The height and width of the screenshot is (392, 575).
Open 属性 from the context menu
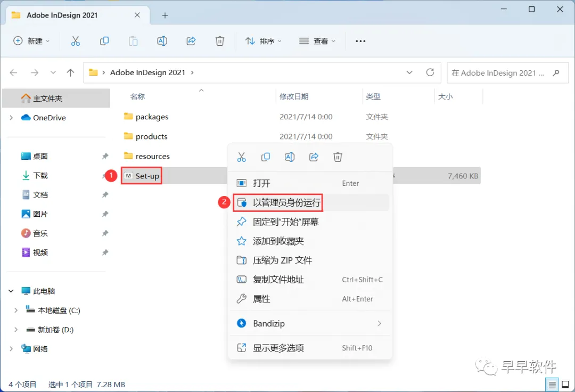pos(310,299)
